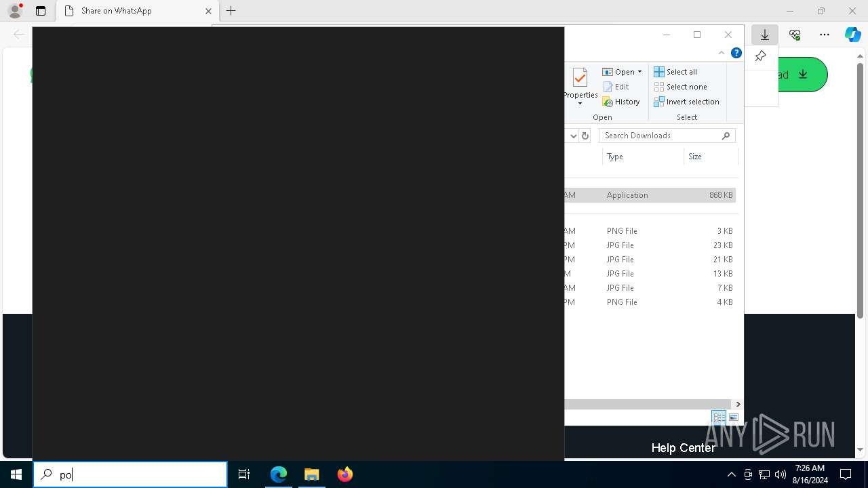Select the JPG File row of 21 KB
Viewport: 868px width, 488px height.
coord(650,260)
